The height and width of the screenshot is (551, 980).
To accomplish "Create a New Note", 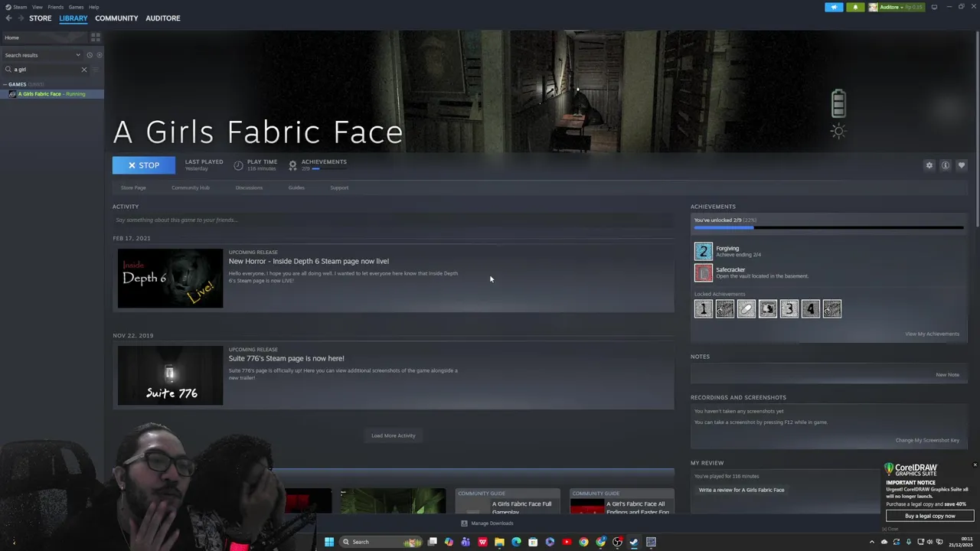I will click(947, 375).
